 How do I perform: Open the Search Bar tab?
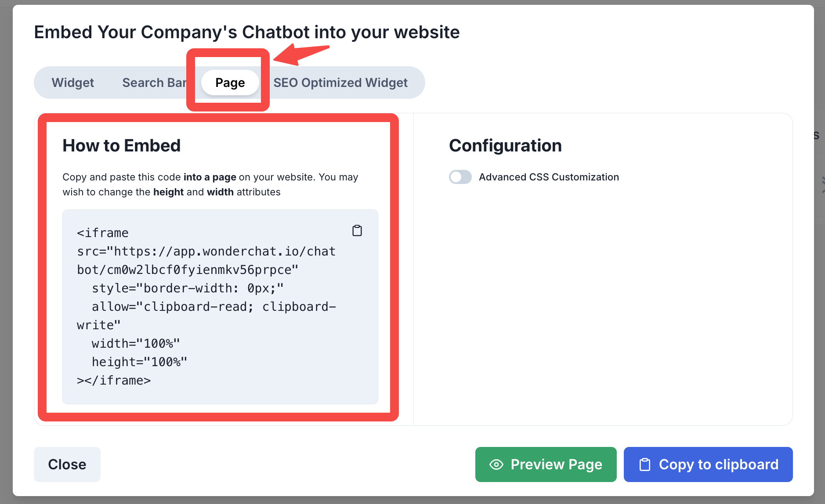pyautogui.click(x=154, y=83)
